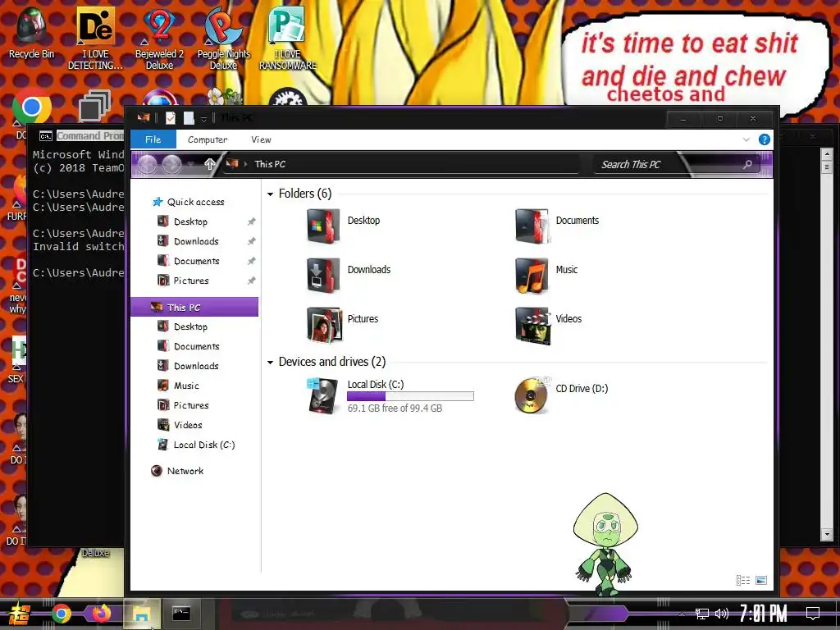Screen dimensions: 840x630
Task: Open the Computer ribbon tab
Action: pos(208,139)
